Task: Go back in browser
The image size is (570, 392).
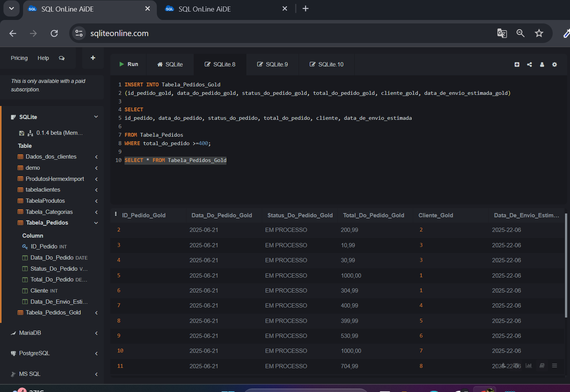Action: (x=13, y=33)
